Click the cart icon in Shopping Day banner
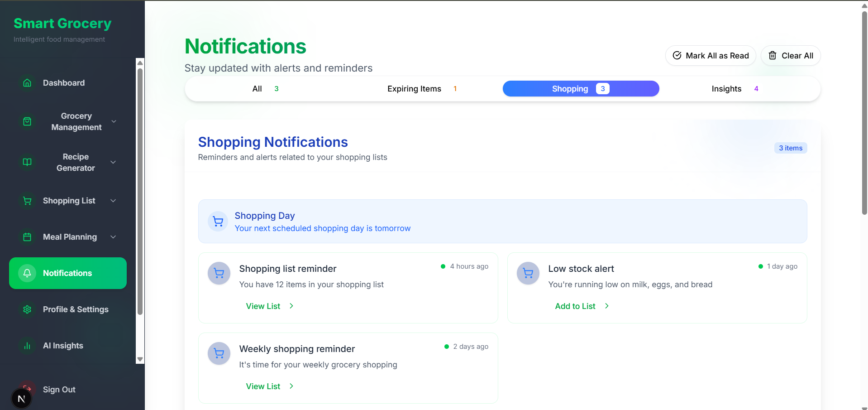 (218, 222)
